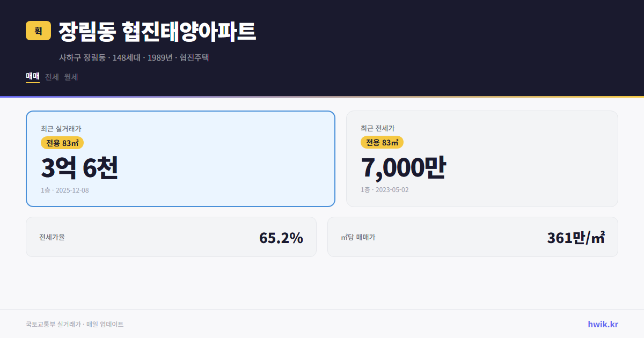Click the 65.2% jeonse ratio value
The width and height of the screenshot is (644, 338).
pos(281,237)
